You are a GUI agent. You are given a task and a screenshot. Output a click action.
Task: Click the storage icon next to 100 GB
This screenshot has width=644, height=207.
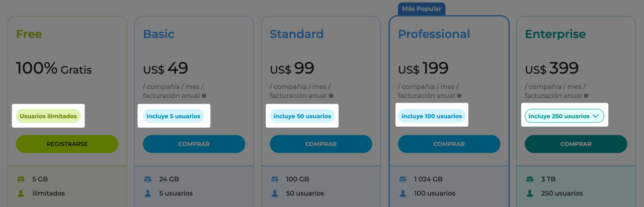pos(274,179)
